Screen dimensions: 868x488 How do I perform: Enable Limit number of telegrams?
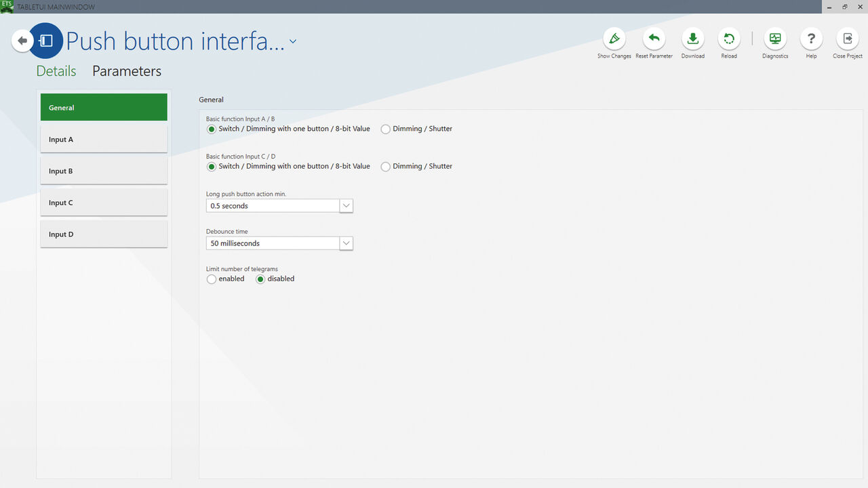point(212,279)
